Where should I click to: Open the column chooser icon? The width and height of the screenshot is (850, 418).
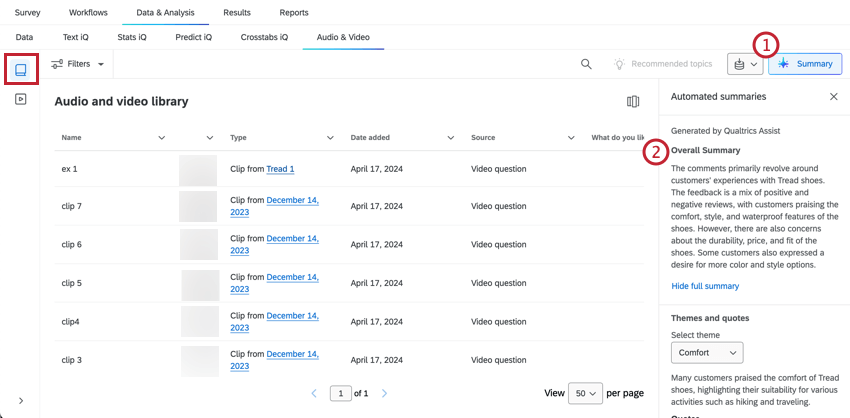(633, 101)
